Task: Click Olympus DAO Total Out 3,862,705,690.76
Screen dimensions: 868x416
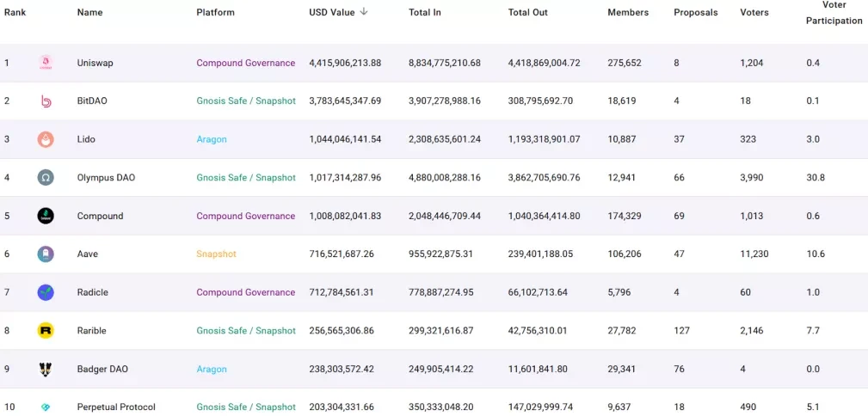Action: pyautogui.click(x=545, y=178)
